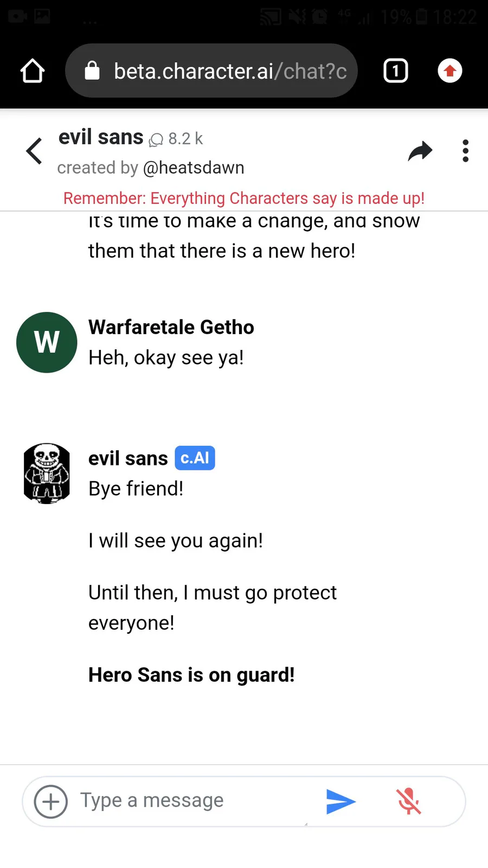Select the Warfaretale Getho username
This screenshot has width=488, height=868.
pyautogui.click(x=171, y=327)
